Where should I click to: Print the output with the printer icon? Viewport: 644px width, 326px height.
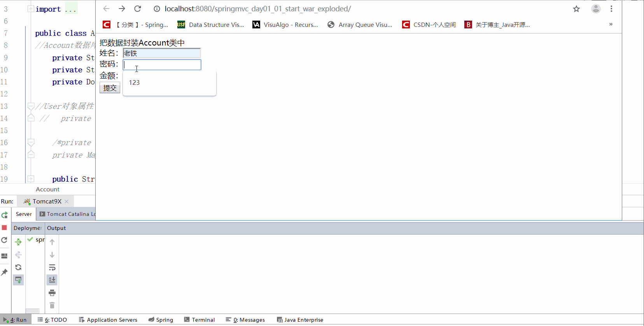point(52,293)
